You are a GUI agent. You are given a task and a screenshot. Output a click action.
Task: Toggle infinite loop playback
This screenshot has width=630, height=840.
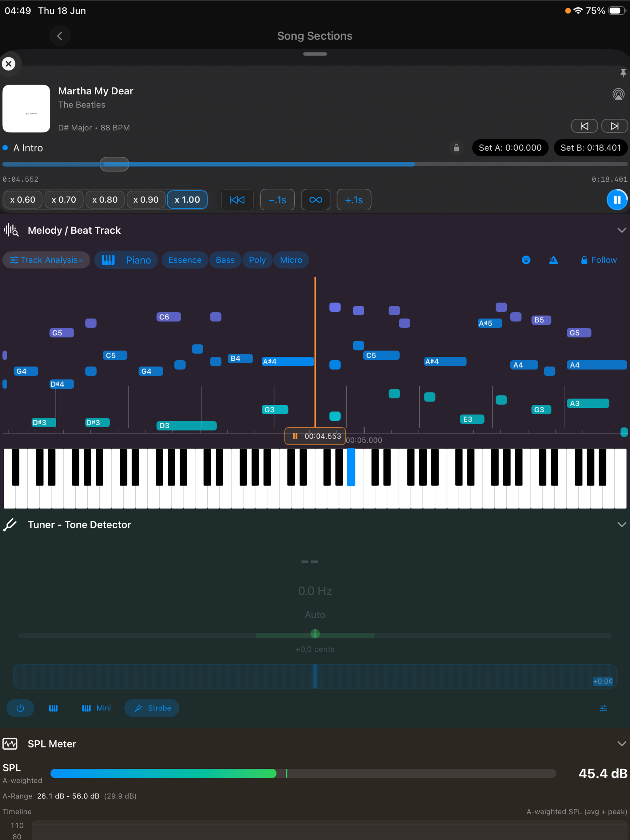(316, 200)
